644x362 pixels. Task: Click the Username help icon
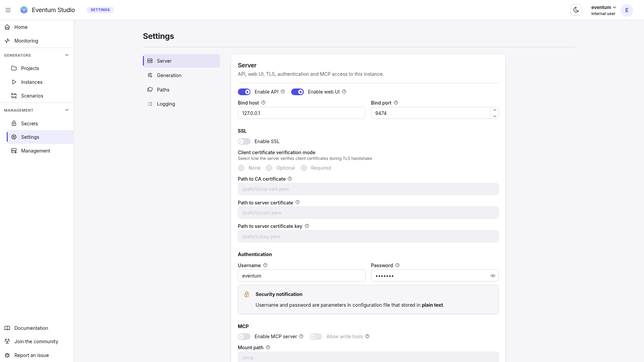(265, 265)
